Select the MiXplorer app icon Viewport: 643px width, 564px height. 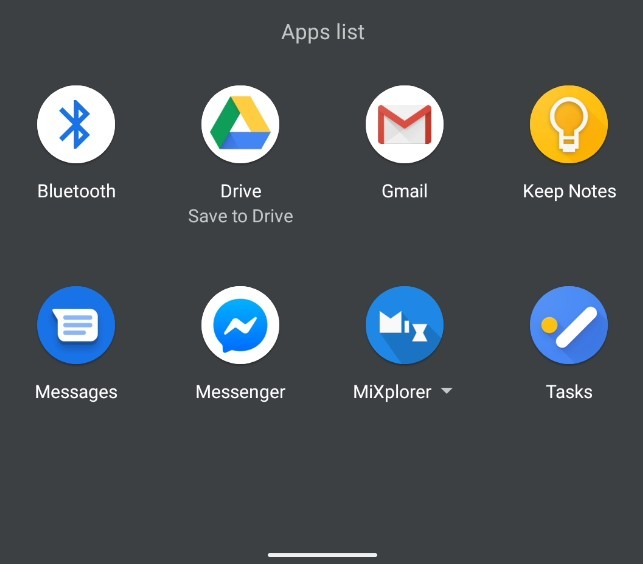click(x=405, y=325)
